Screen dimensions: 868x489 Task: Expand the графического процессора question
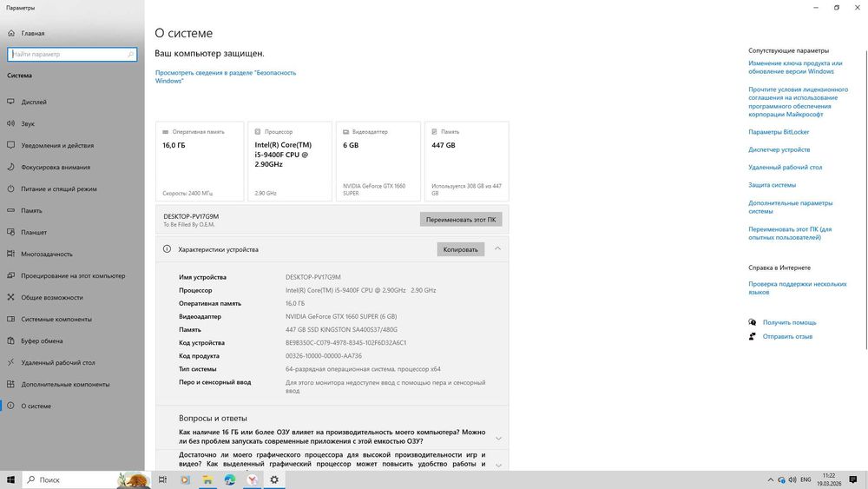click(498, 466)
